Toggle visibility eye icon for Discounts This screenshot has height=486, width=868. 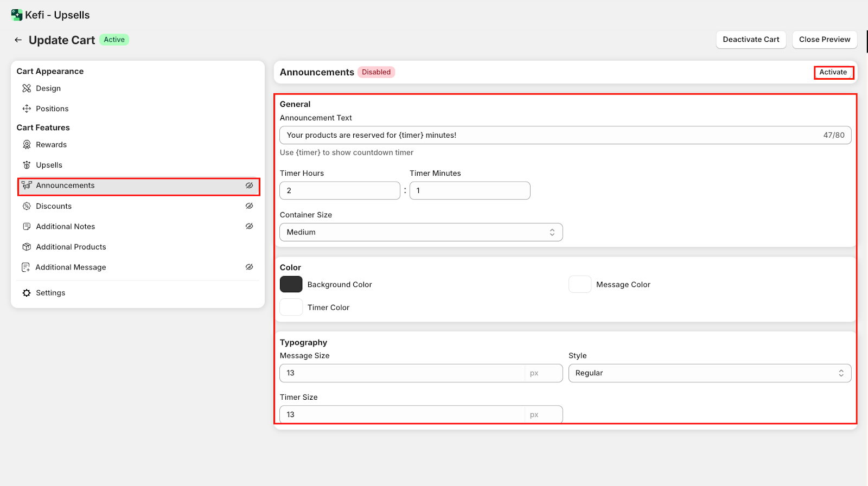click(249, 206)
